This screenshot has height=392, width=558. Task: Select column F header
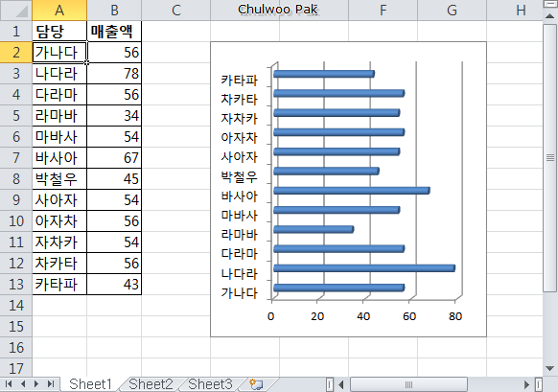tap(383, 10)
